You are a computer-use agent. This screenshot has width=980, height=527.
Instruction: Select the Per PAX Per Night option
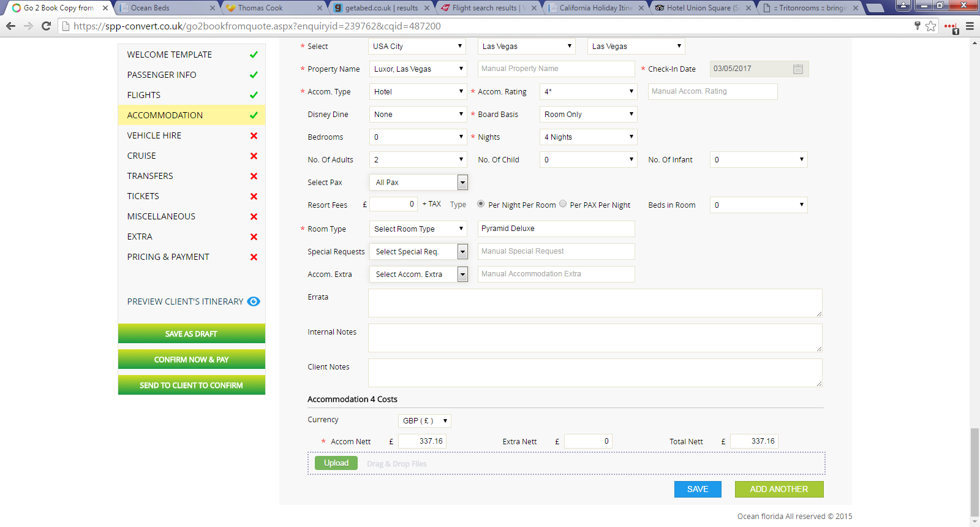563,204
